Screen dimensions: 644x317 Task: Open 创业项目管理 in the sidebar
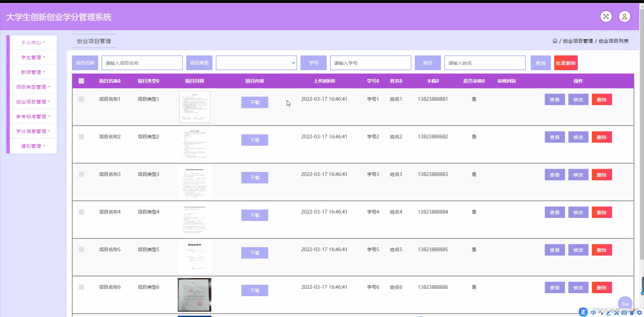click(33, 101)
